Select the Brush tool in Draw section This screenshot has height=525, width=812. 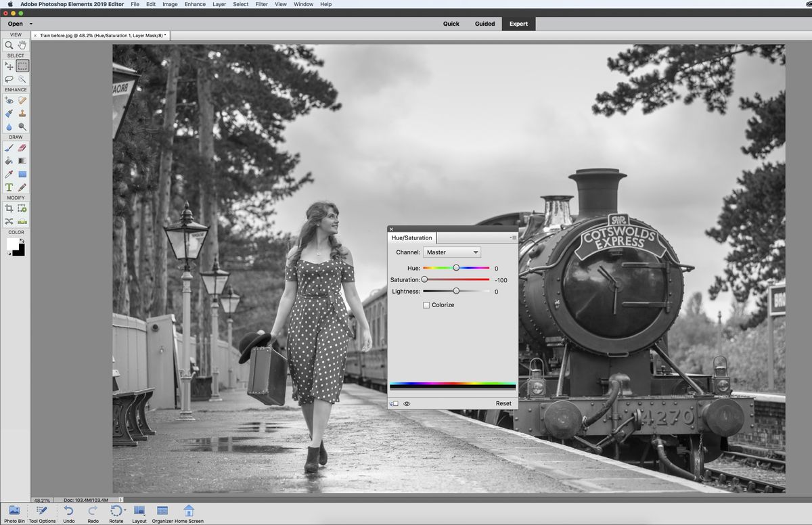coord(8,147)
